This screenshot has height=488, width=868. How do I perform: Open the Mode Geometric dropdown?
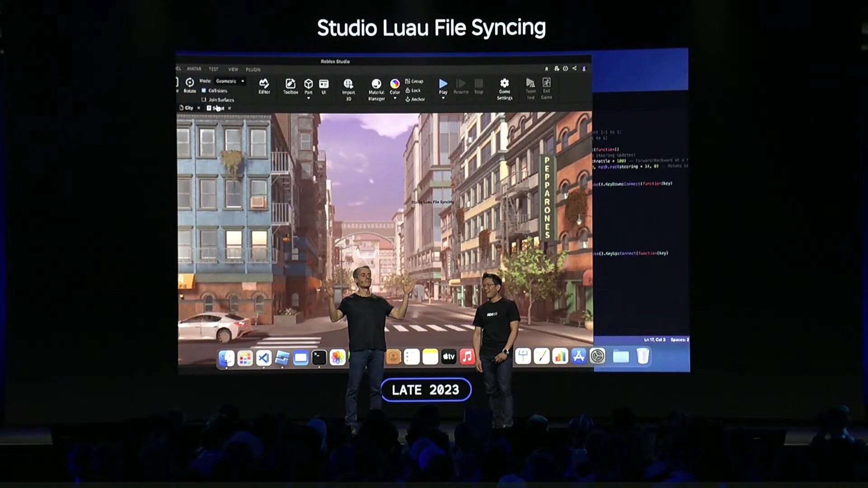tap(230, 81)
